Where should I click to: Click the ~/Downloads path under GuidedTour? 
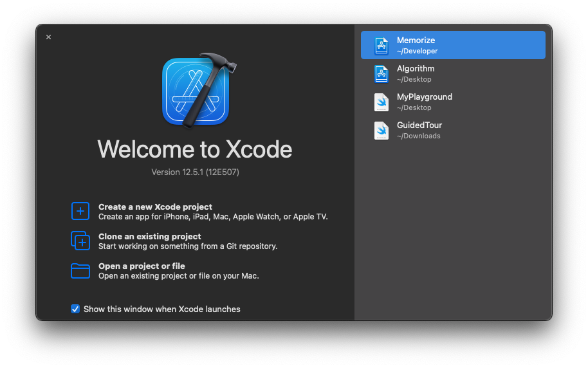419,136
